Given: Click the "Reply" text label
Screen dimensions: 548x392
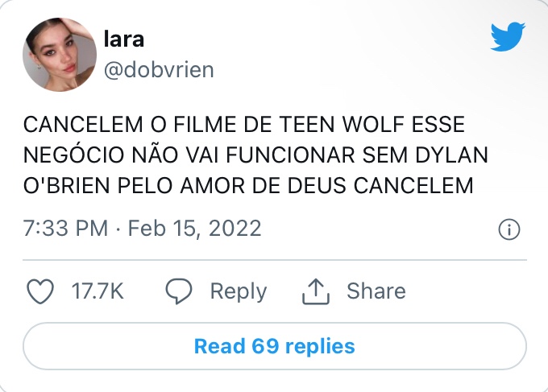Looking at the screenshot, I should coord(238,291).
